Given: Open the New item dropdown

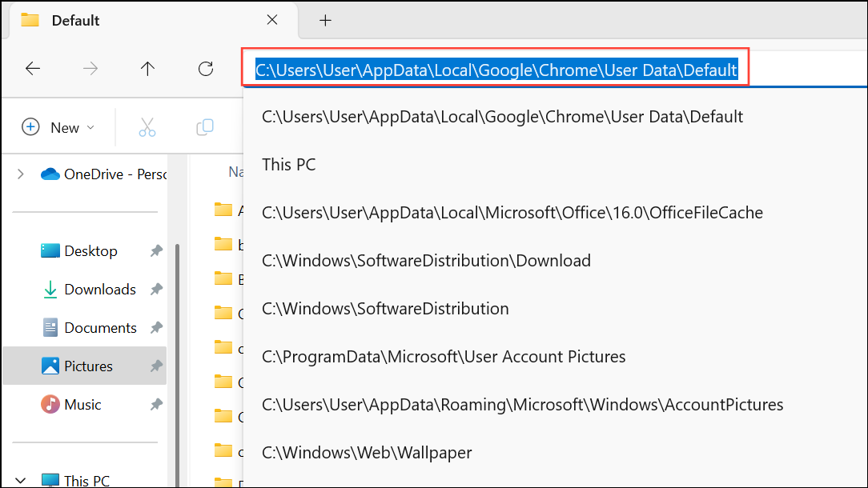Looking at the screenshot, I should [58, 127].
